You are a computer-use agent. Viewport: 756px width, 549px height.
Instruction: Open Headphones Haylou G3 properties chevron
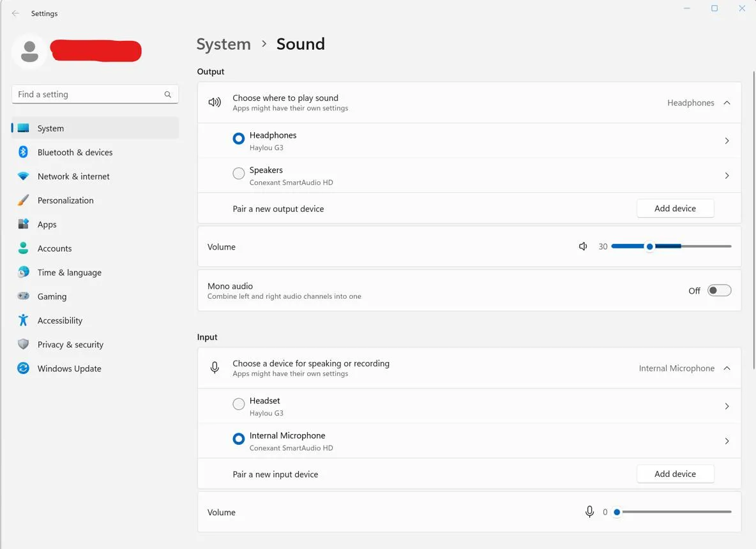[x=727, y=140]
